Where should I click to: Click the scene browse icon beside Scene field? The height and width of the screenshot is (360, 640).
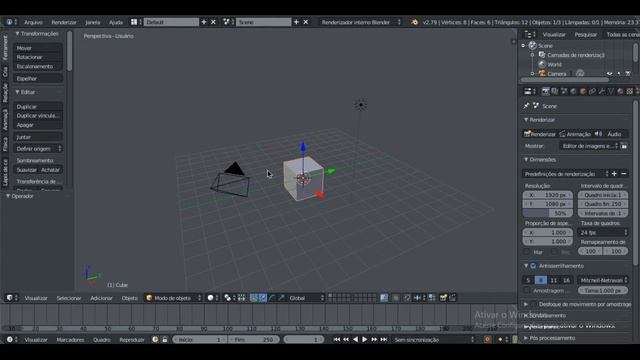coord(226,22)
